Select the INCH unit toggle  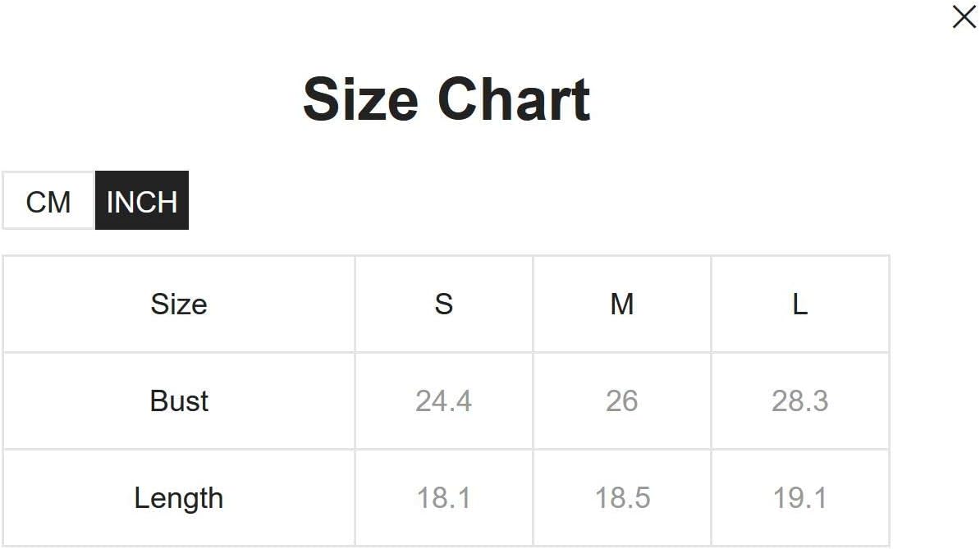[142, 201]
